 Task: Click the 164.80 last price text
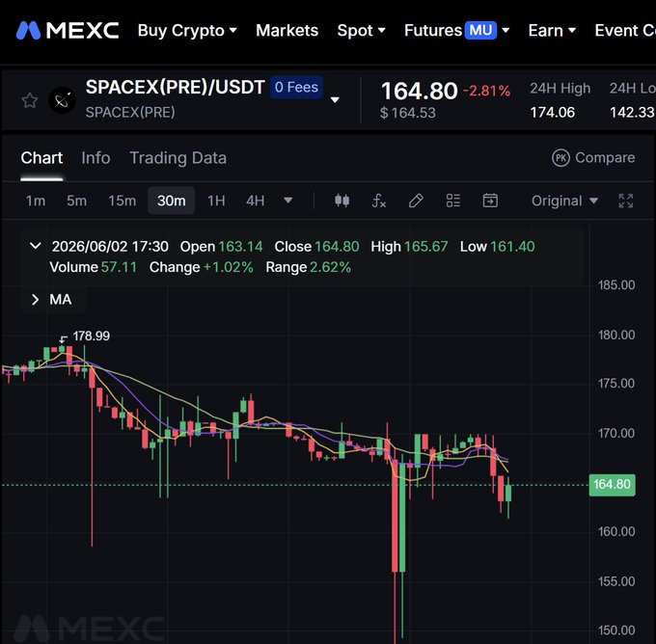coord(420,91)
